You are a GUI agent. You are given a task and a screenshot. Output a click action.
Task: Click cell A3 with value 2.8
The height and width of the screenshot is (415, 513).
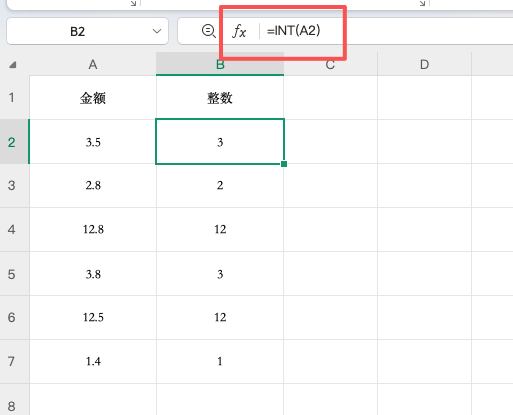coord(93,185)
